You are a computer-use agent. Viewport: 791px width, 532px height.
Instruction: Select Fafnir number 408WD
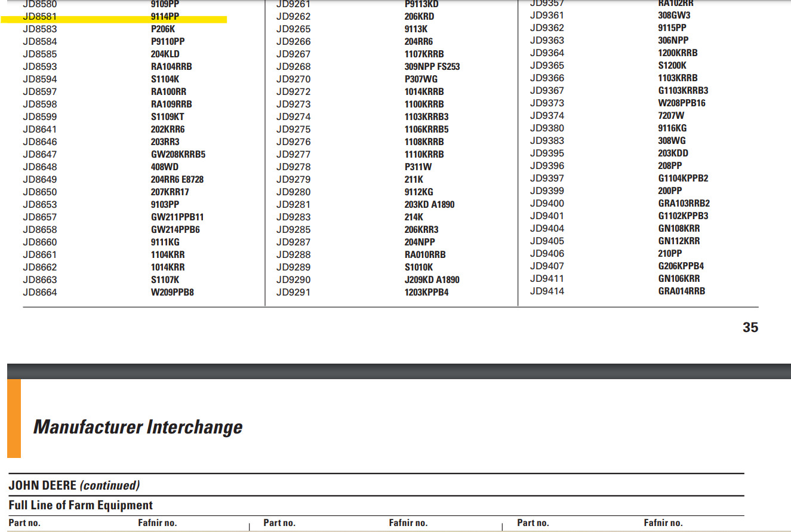(165, 167)
